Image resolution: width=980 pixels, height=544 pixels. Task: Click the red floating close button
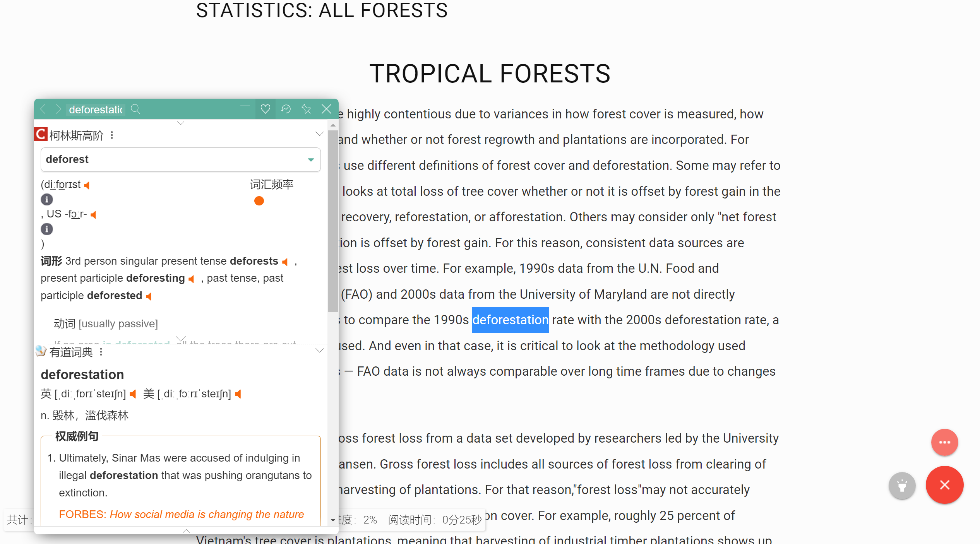(x=944, y=485)
